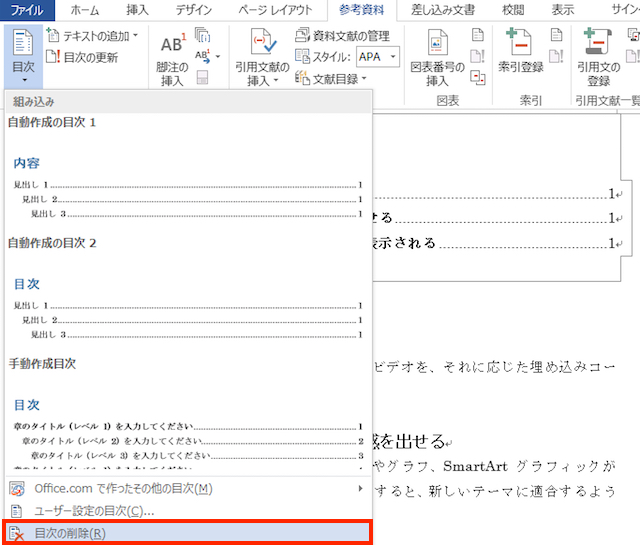Click the show notes icon below next footnote
640x545 pixels.
(202, 77)
